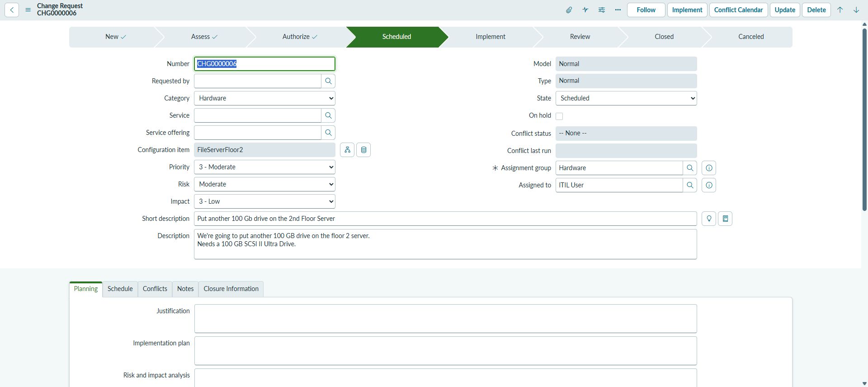Viewport: 868px width, 387px height.
Task: Click the template icon beside Short description
Action: 725,219
